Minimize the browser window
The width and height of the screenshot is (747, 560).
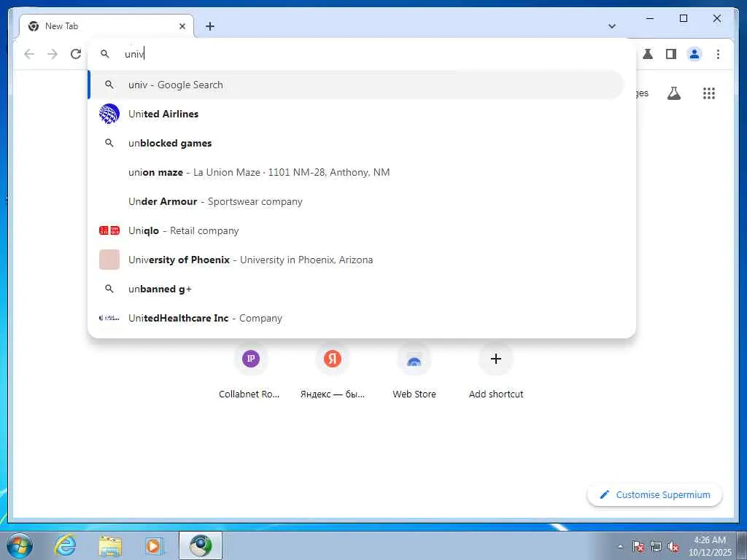tap(650, 18)
